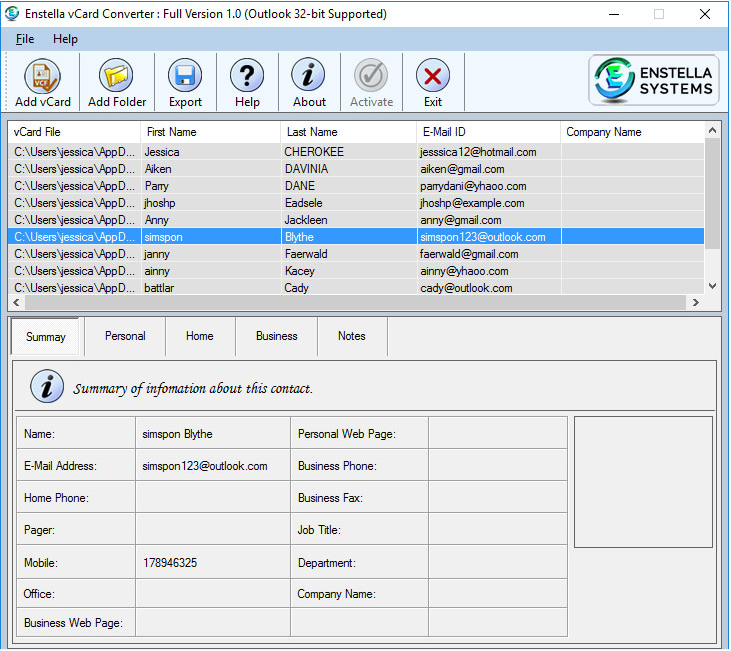Click the Job Title label
The image size is (731, 651).
(319, 530)
